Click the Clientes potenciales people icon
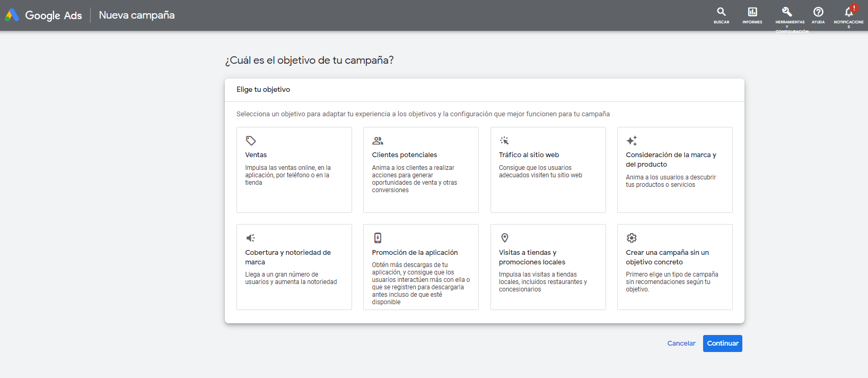This screenshot has height=378, width=868. [378, 141]
